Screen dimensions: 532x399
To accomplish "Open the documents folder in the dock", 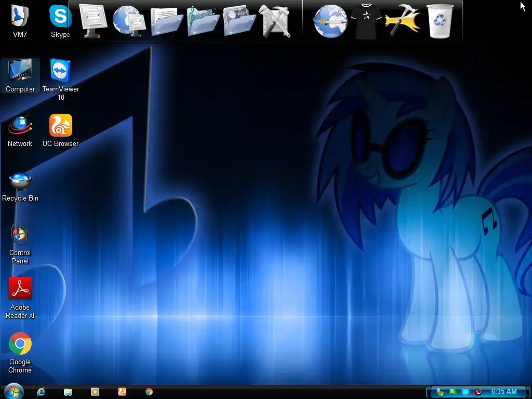I will click(167, 21).
